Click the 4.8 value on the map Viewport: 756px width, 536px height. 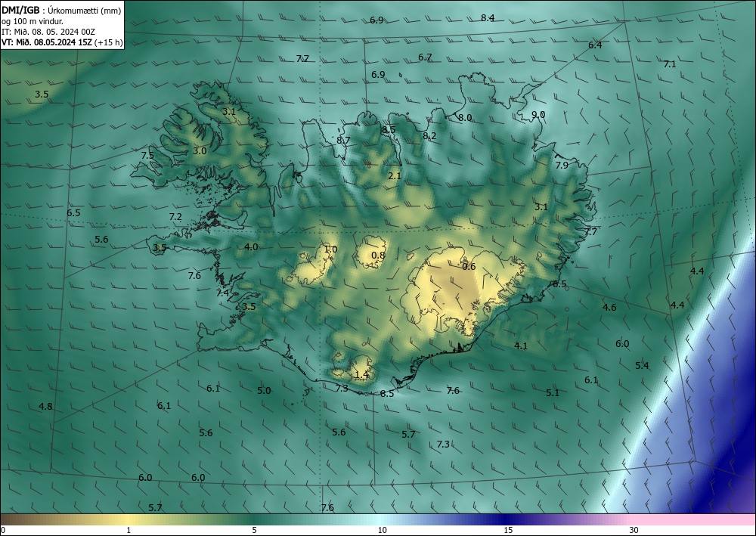[x=45, y=406]
